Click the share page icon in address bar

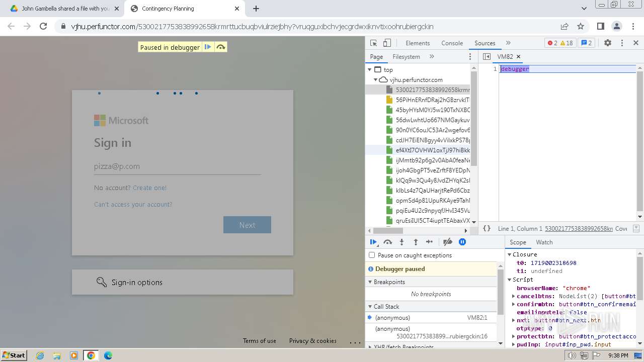coord(565,26)
